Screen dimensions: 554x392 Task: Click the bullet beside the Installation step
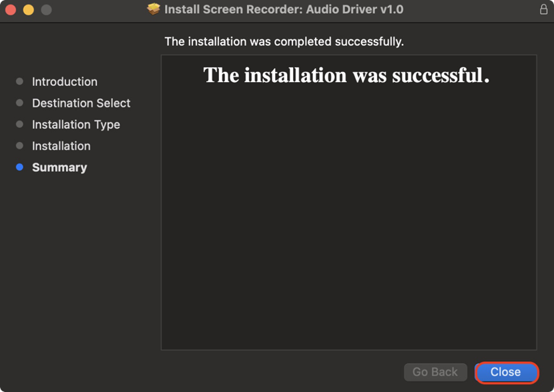point(19,146)
